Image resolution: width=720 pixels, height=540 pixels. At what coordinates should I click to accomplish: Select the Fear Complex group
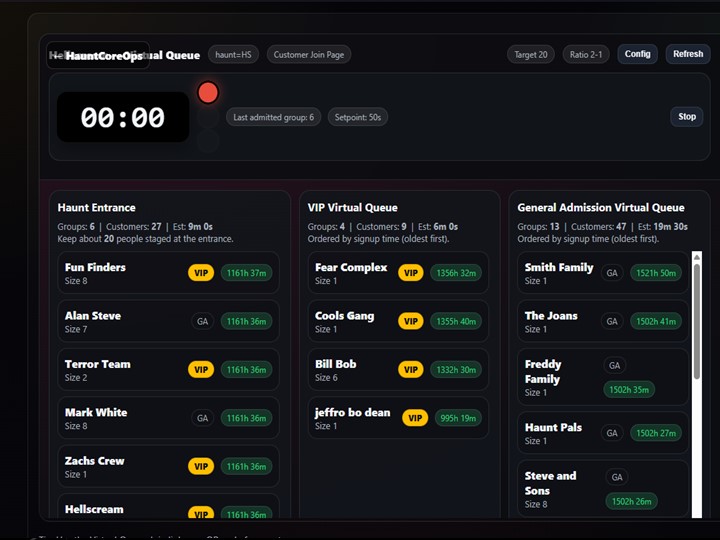398,272
